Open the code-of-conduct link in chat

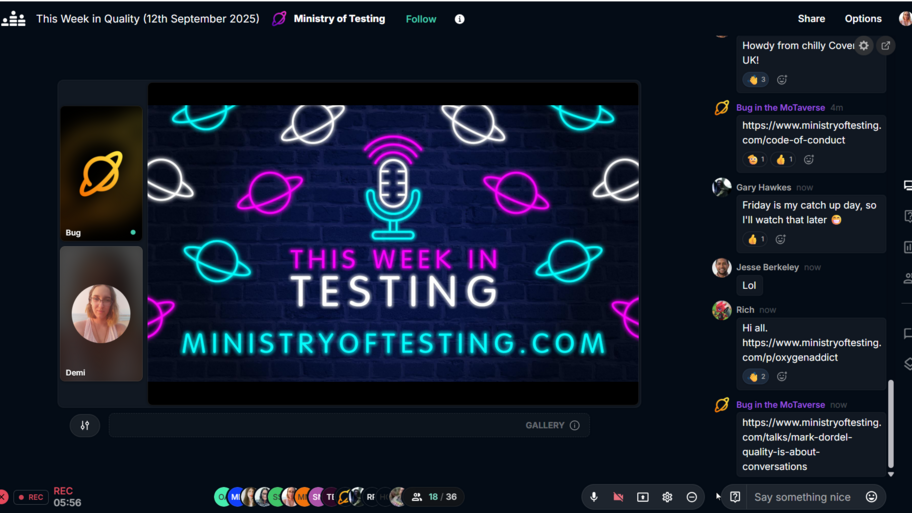(x=811, y=133)
